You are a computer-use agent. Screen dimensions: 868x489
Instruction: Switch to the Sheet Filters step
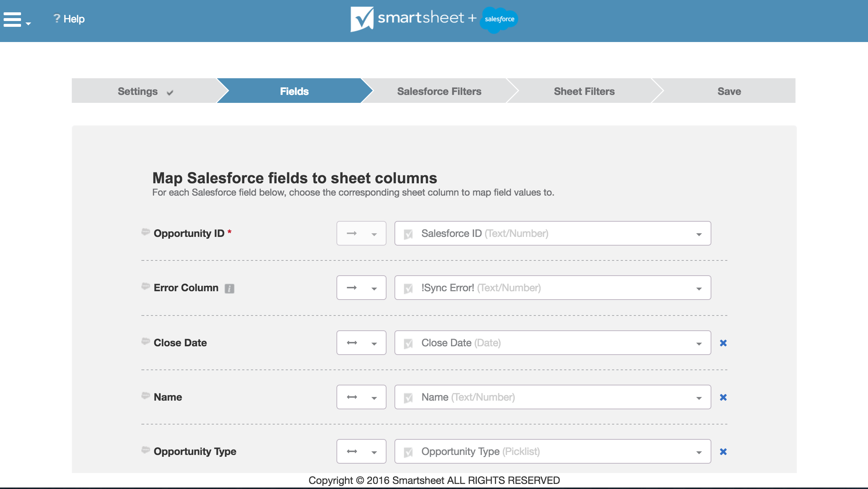coord(584,91)
